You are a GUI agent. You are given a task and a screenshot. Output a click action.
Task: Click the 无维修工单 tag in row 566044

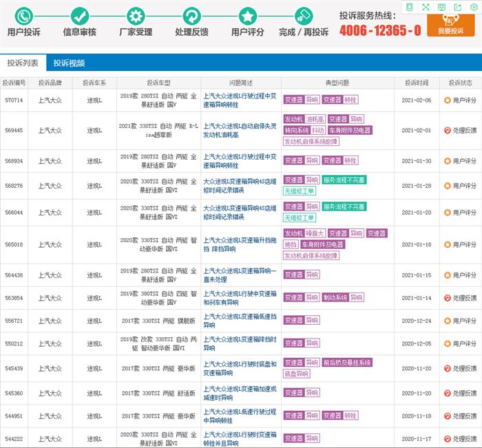coord(300,217)
